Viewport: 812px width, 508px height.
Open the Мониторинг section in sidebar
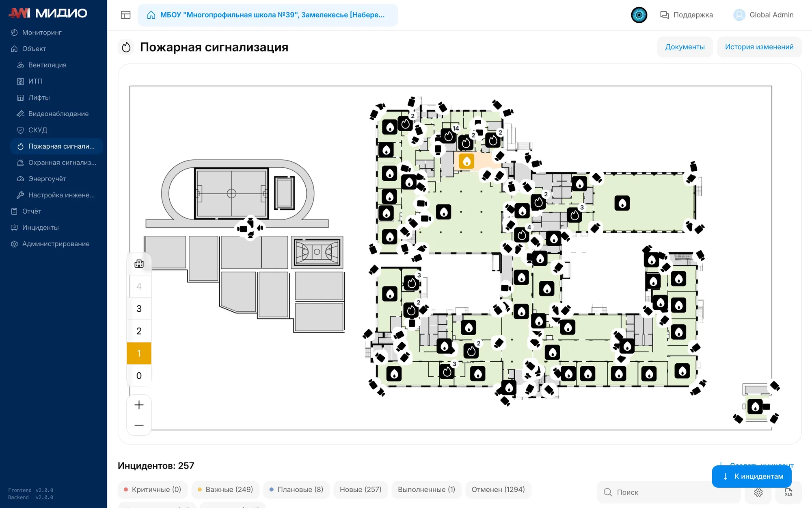coord(42,33)
